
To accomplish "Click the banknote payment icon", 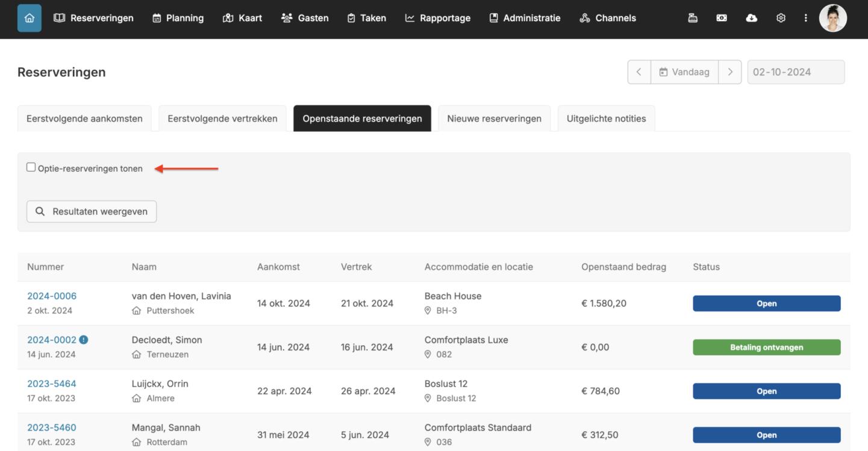I will click(x=722, y=18).
